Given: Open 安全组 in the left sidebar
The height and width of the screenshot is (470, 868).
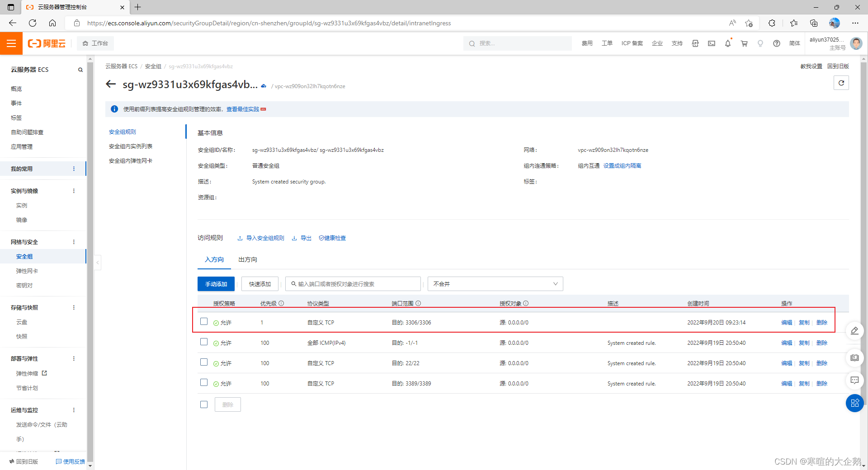Looking at the screenshot, I should point(24,256).
